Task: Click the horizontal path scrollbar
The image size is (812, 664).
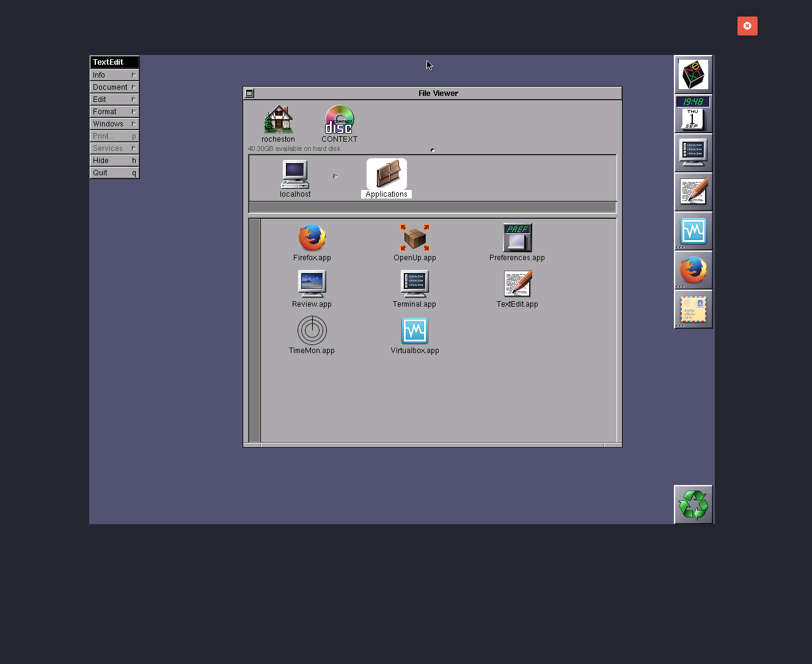Action: (x=433, y=207)
